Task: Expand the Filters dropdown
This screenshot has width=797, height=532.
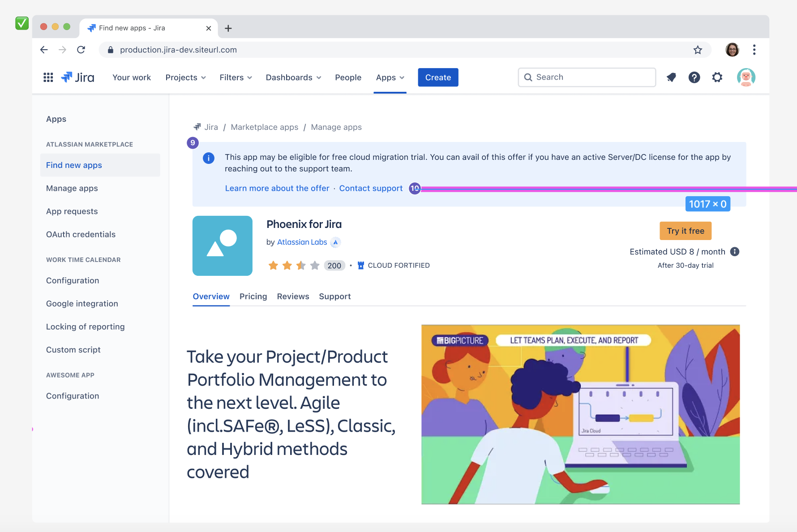Action: (x=236, y=77)
